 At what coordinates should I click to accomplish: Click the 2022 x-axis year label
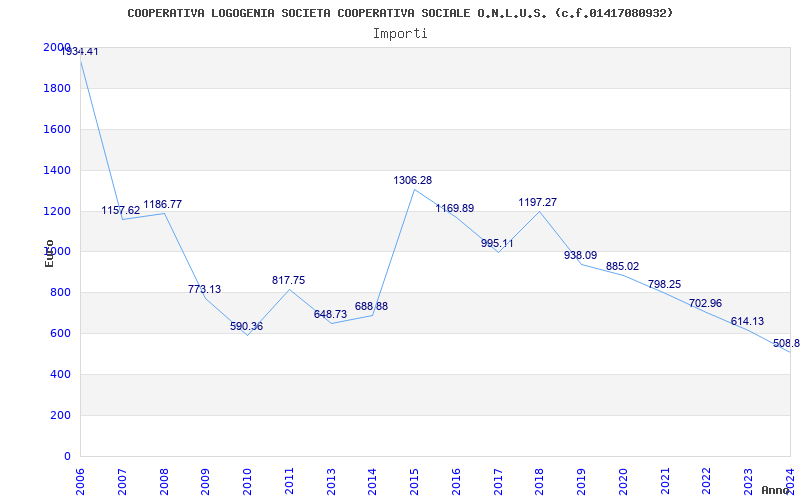pos(707,481)
